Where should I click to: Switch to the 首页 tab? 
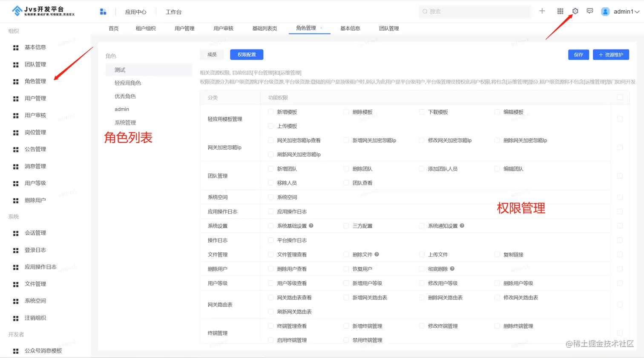pos(114,29)
